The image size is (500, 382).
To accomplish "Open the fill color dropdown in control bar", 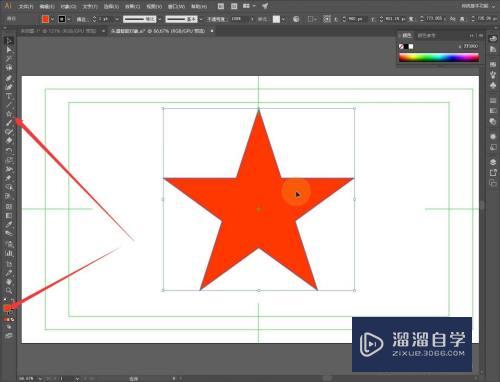I will click(52, 19).
